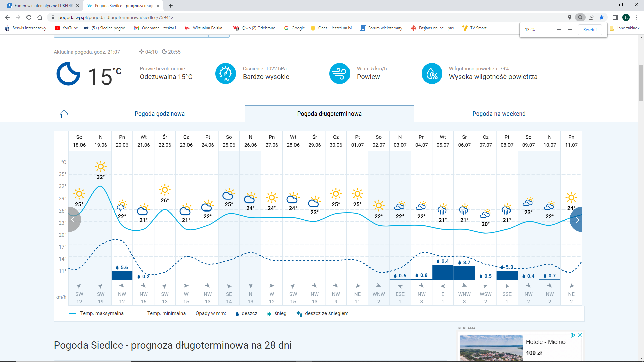Click the location pin icon in the address bar
Image resolution: width=644 pixels, height=362 pixels.
569,17
